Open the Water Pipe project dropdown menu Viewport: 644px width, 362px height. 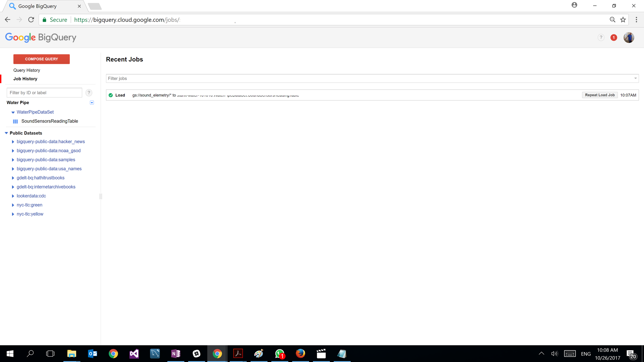92,103
